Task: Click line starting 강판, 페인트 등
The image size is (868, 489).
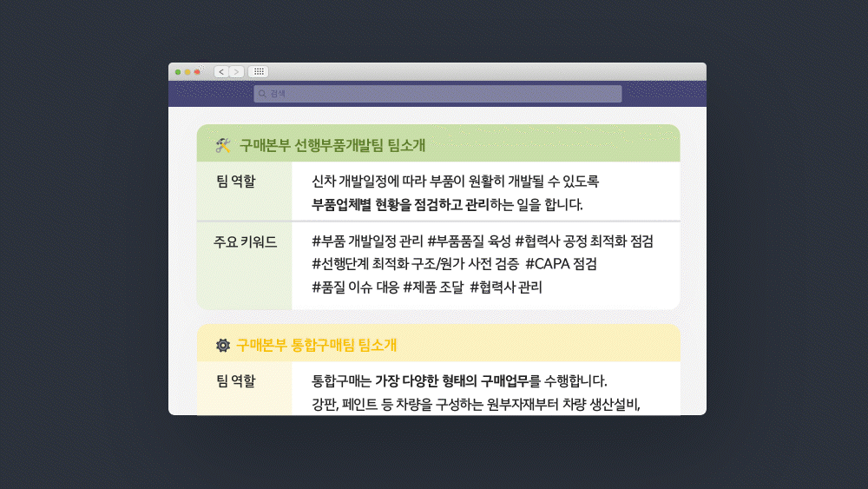Action: tap(476, 404)
